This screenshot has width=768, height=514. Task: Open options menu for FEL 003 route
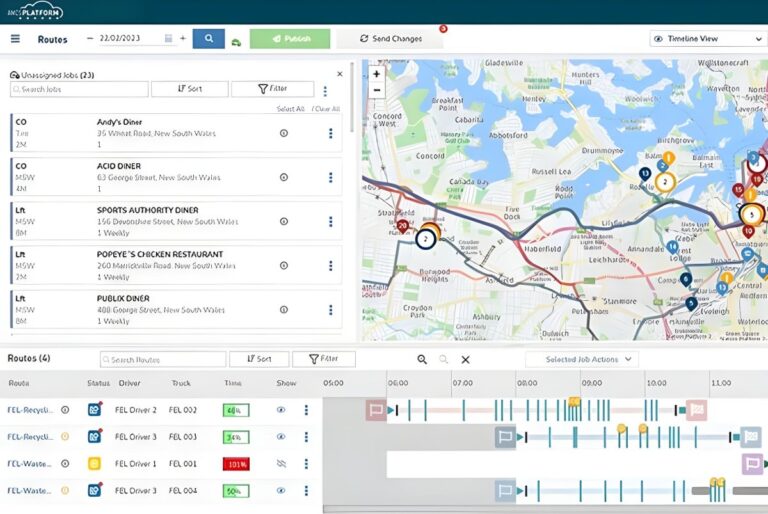[306, 436]
